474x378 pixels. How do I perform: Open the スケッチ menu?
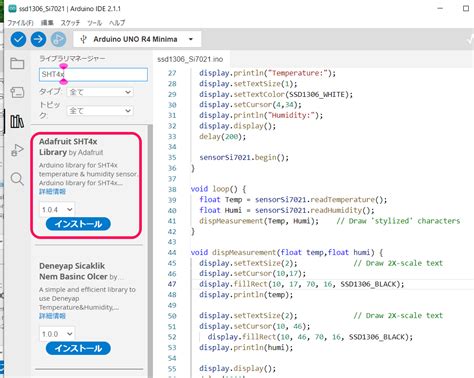pyautogui.click(x=70, y=23)
